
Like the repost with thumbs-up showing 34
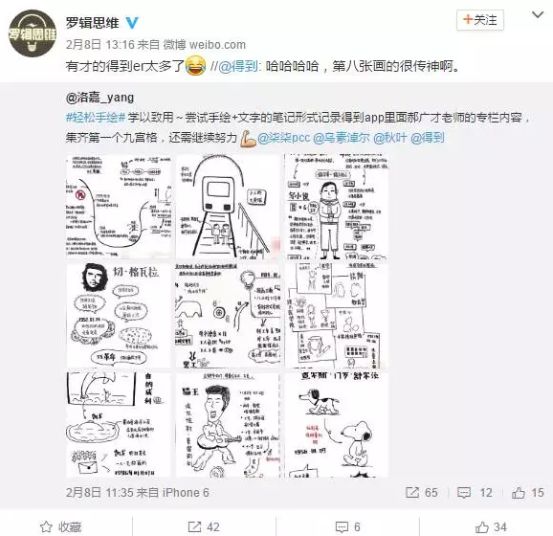click(x=482, y=527)
